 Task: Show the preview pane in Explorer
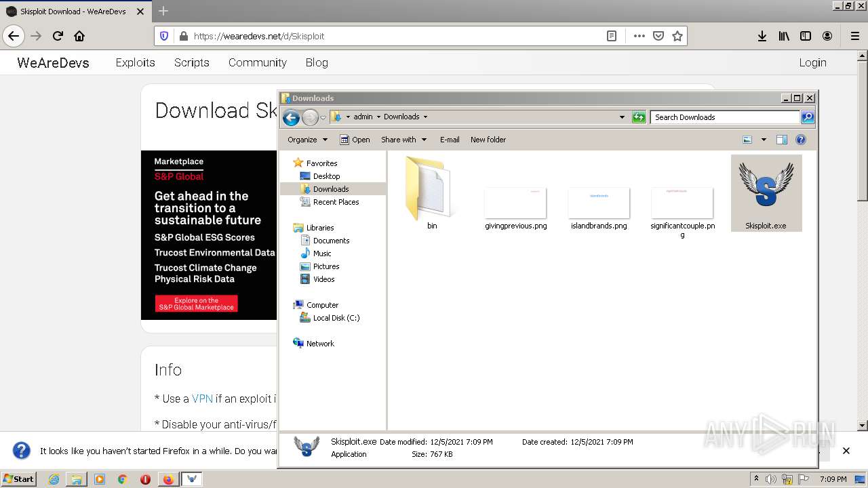pyautogui.click(x=781, y=140)
